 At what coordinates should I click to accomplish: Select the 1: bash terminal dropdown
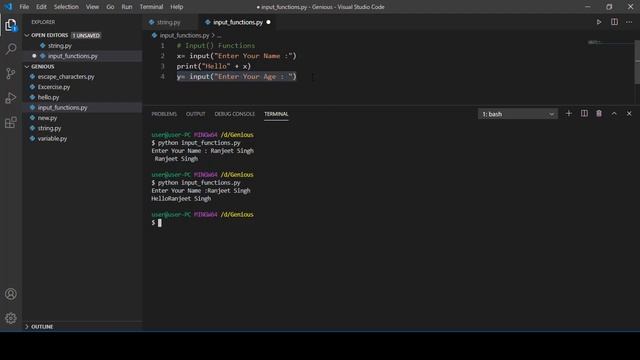click(x=518, y=114)
